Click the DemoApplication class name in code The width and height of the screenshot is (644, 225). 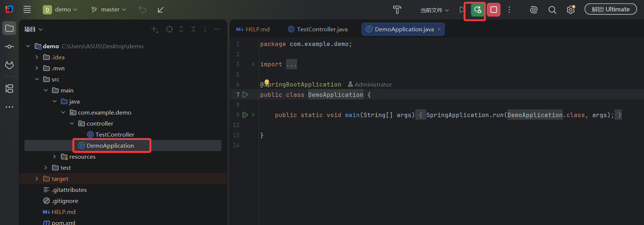point(335,95)
